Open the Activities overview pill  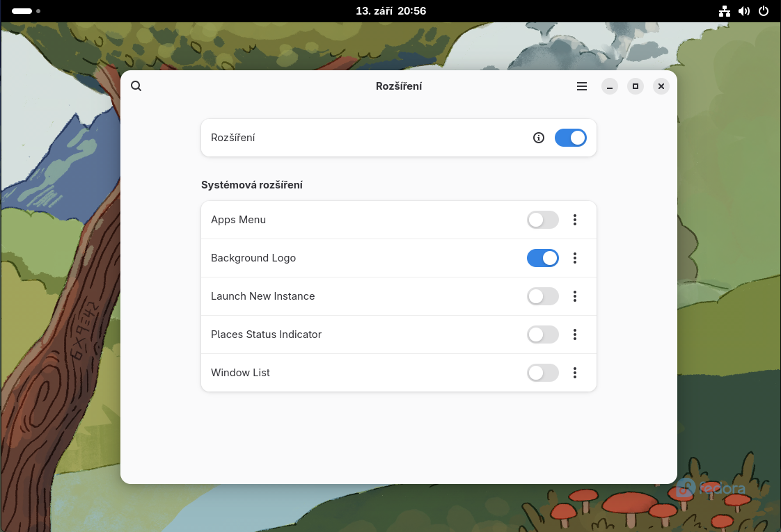[26, 11]
